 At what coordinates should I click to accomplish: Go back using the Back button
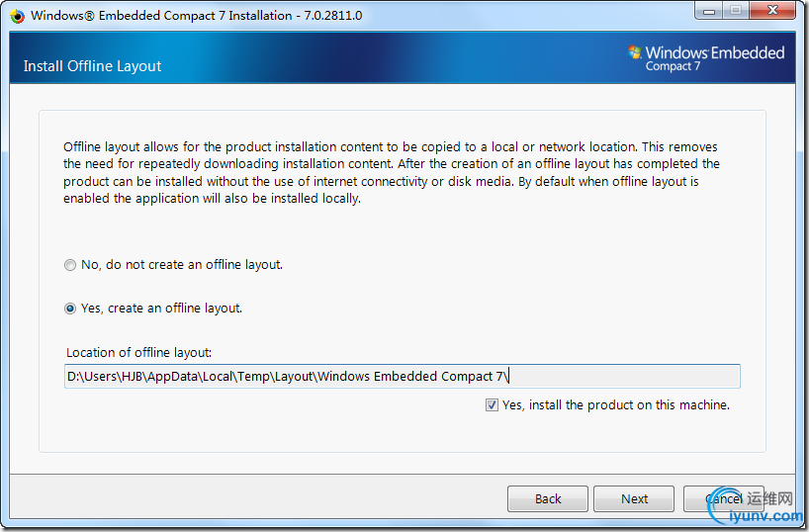548,499
